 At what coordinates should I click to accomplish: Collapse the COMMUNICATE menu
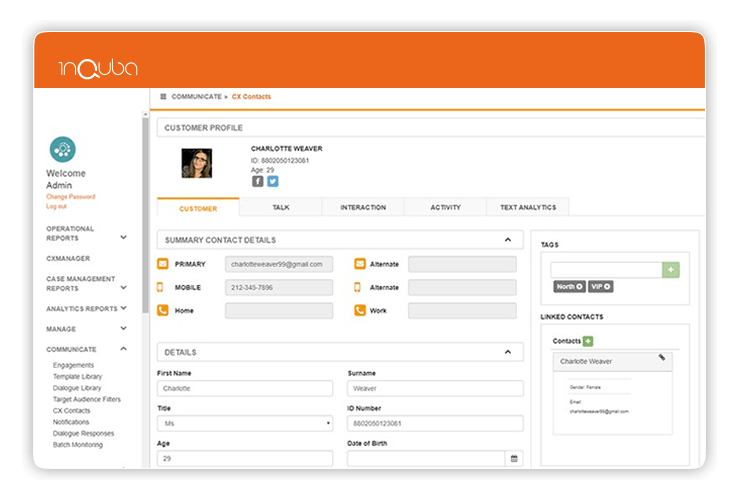click(x=123, y=348)
